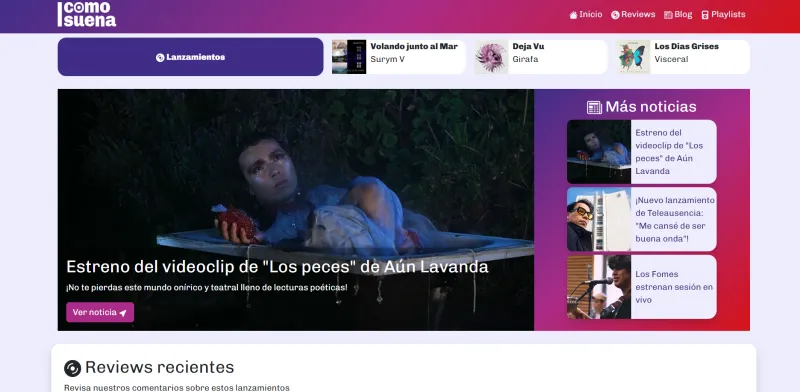Screen dimensions: 800x392
Task: Open the Volando junto al Mar release card
Action: 398,57
